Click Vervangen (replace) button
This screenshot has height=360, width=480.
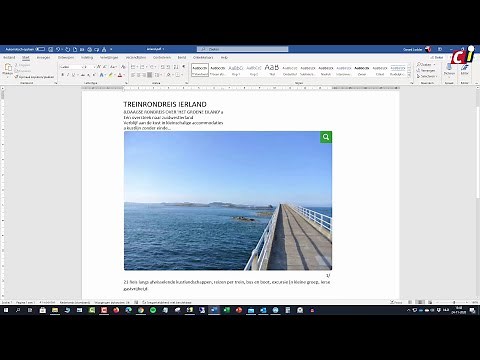426,70
